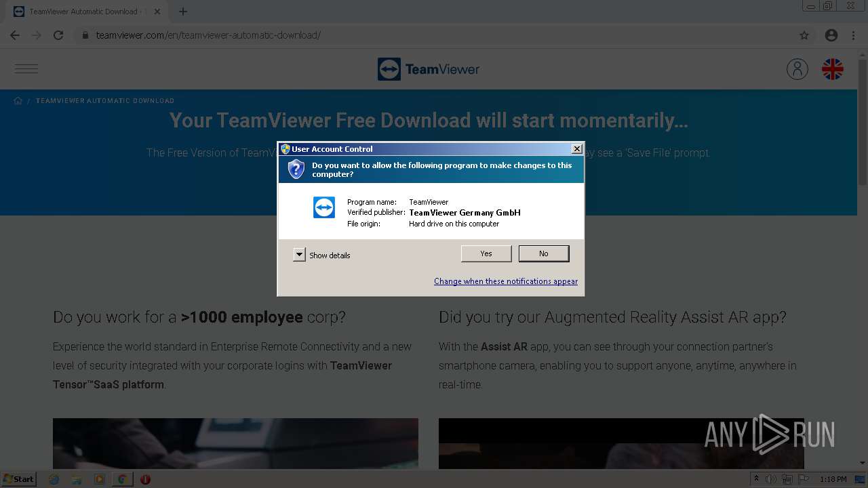Close the User Account Control dialog

(576, 149)
